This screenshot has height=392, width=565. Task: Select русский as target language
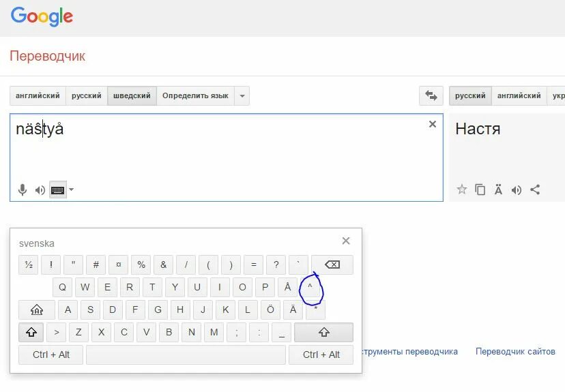coord(470,95)
